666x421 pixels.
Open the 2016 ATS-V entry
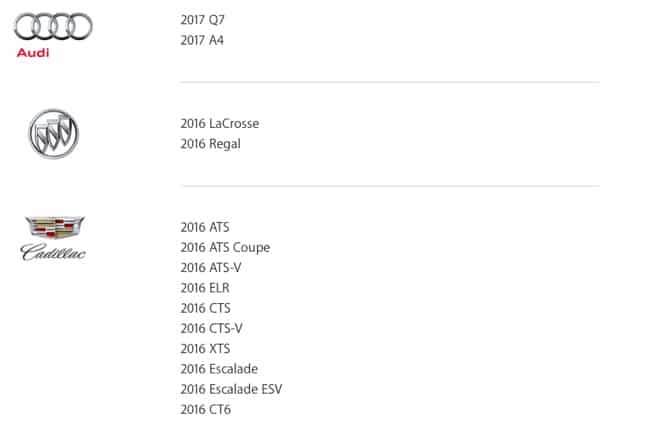(211, 268)
